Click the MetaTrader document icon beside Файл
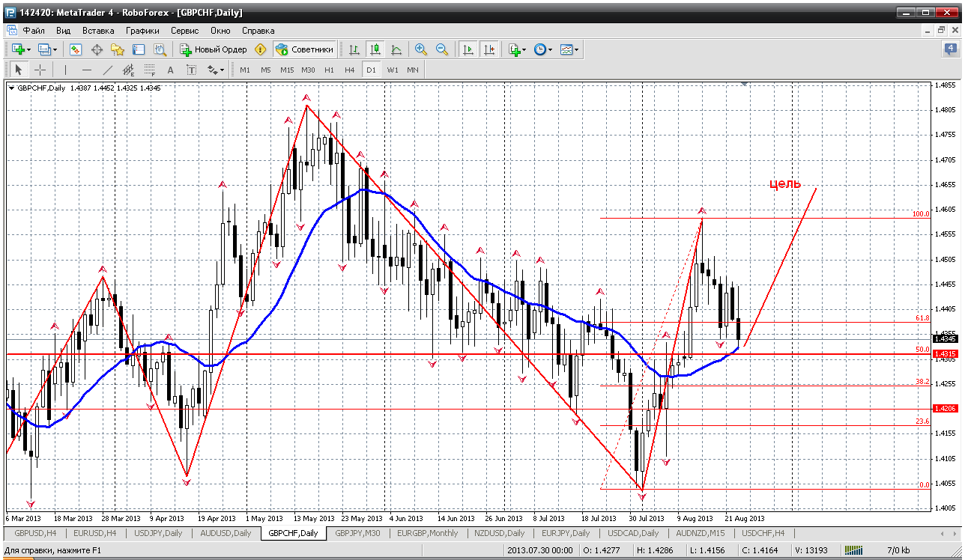The image size is (965, 560). 12,31
